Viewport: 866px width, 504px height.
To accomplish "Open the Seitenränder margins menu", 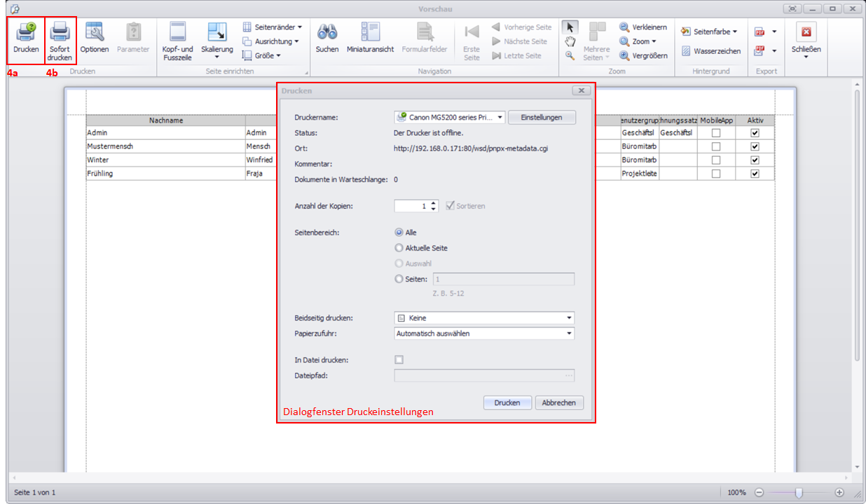I will (x=273, y=27).
